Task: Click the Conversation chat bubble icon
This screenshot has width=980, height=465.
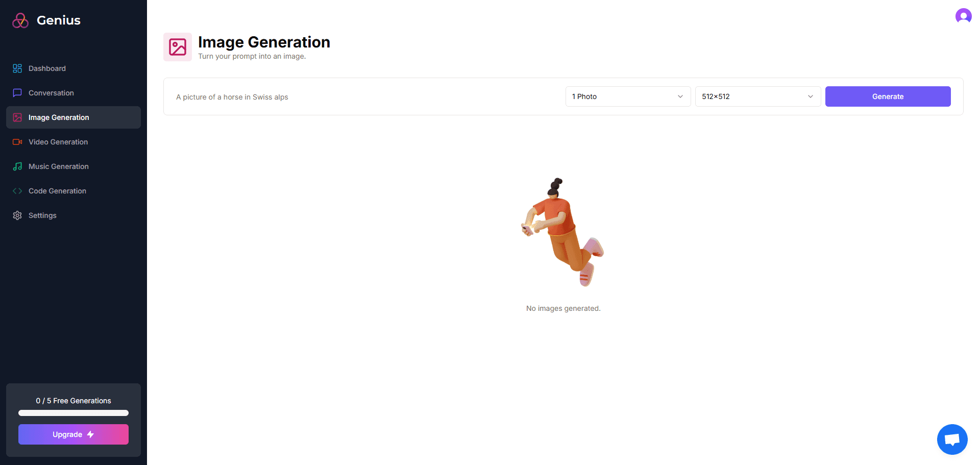Action: pyautogui.click(x=17, y=93)
